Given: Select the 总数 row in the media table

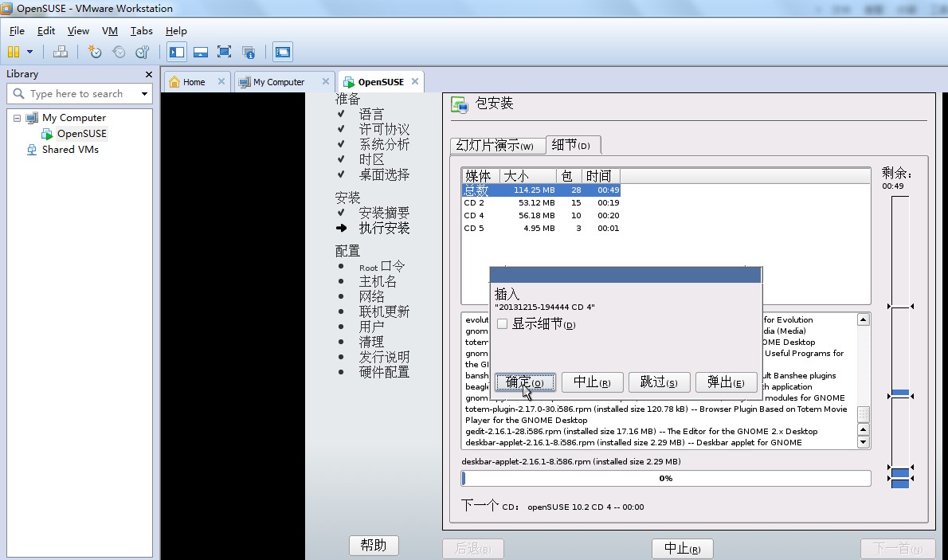Looking at the screenshot, I should click(541, 190).
